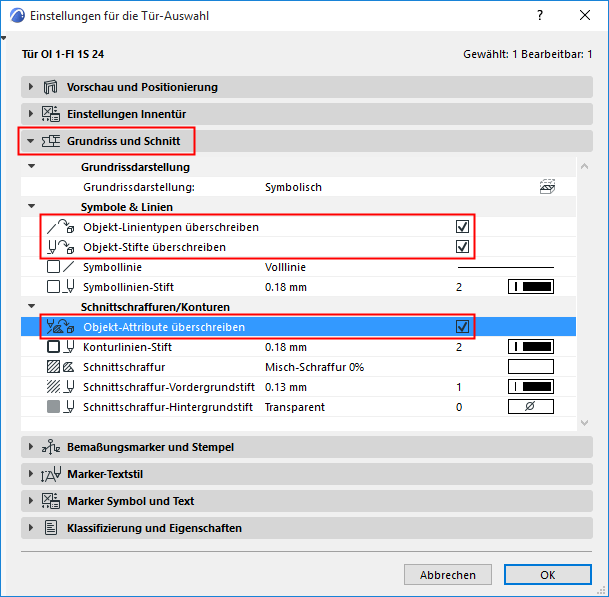Image resolution: width=609 pixels, height=597 pixels.
Task: Select the Schnittschraffur row
Action: 300,367
